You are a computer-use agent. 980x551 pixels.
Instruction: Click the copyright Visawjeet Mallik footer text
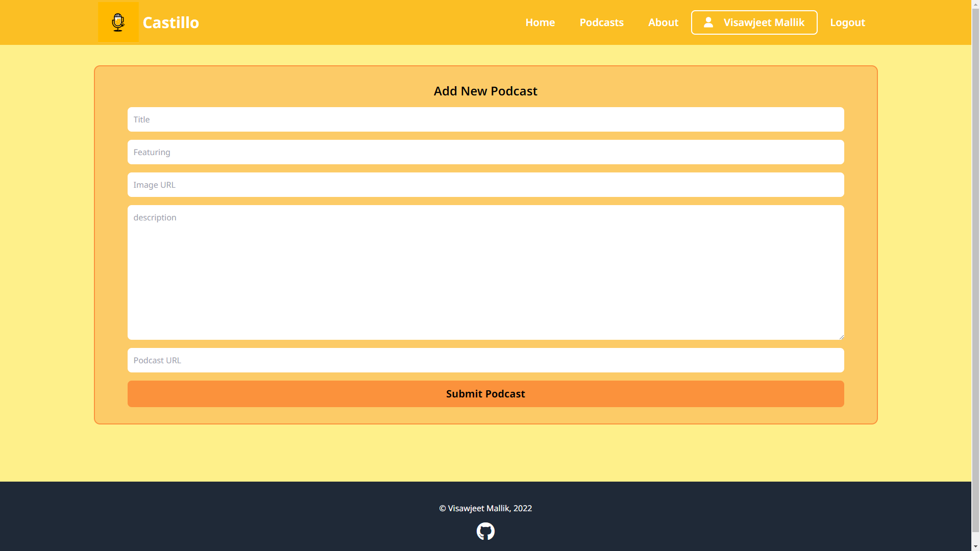coord(485,508)
